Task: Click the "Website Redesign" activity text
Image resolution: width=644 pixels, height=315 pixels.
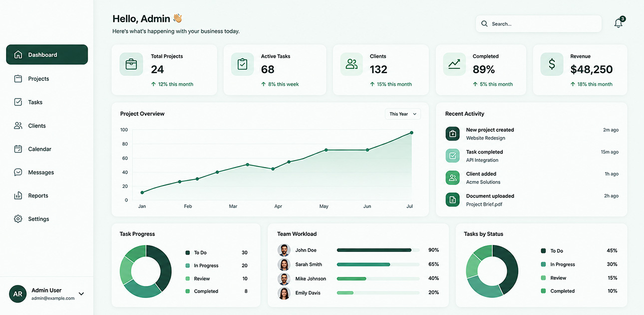Action: tap(486, 138)
